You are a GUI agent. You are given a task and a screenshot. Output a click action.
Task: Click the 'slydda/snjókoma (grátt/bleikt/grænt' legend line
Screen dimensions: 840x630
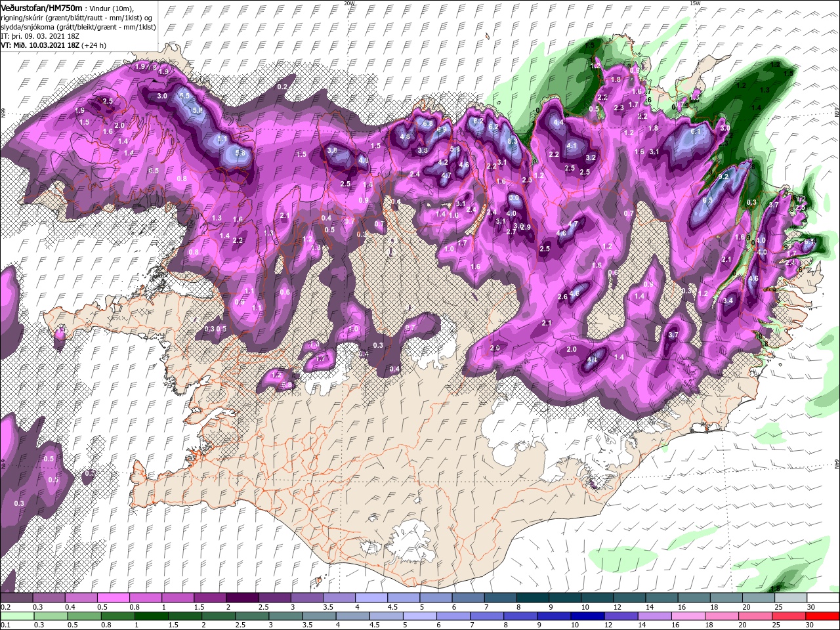[x=77, y=27]
